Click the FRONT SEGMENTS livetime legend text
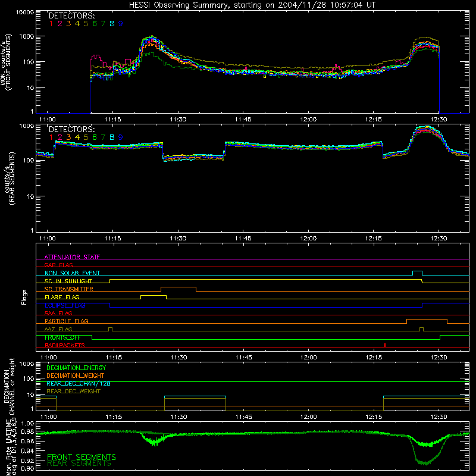476x476 pixels. pos(82,457)
